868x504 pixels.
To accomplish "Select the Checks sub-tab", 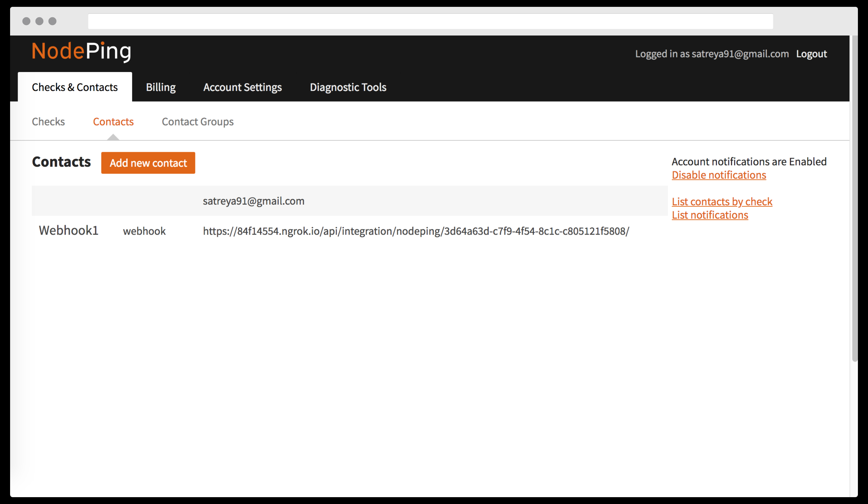I will [x=48, y=122].
